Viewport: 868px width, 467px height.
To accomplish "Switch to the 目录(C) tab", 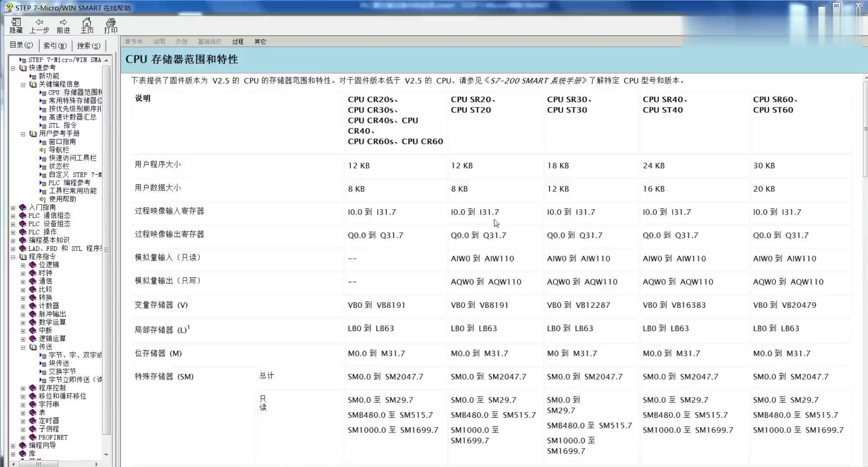I will pos(22,45).
